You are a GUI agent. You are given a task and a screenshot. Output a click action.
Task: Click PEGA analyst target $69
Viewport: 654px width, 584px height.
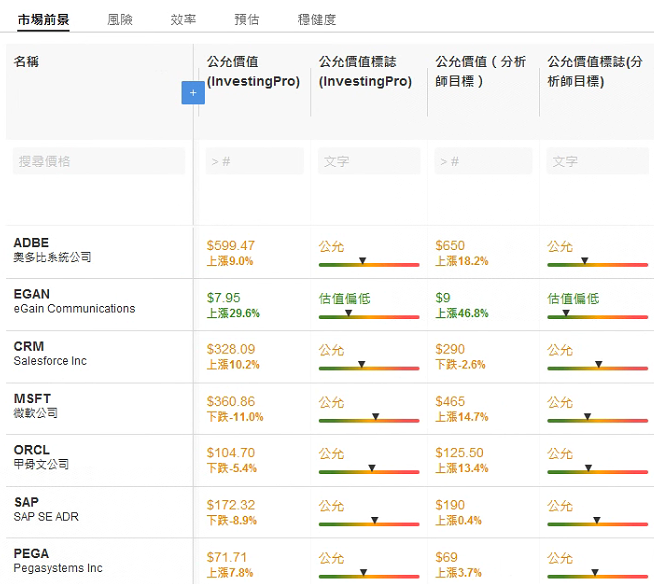click(446, 557)
